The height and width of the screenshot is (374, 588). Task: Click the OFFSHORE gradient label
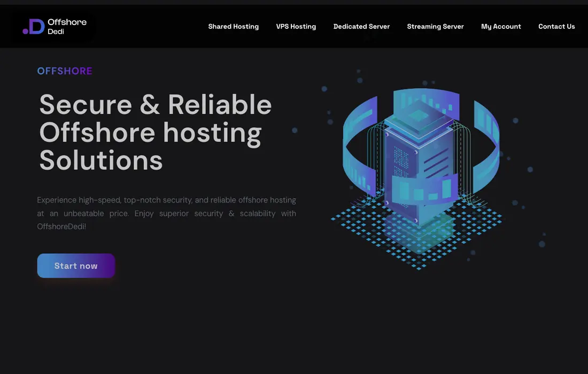tap(65, 71)
